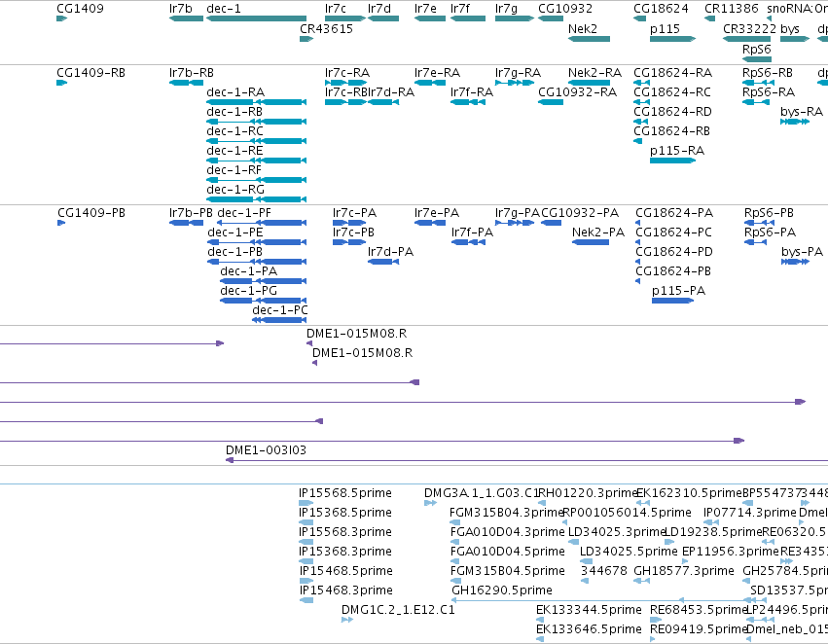Open the RE09419.5prime EST

(653, 639)
